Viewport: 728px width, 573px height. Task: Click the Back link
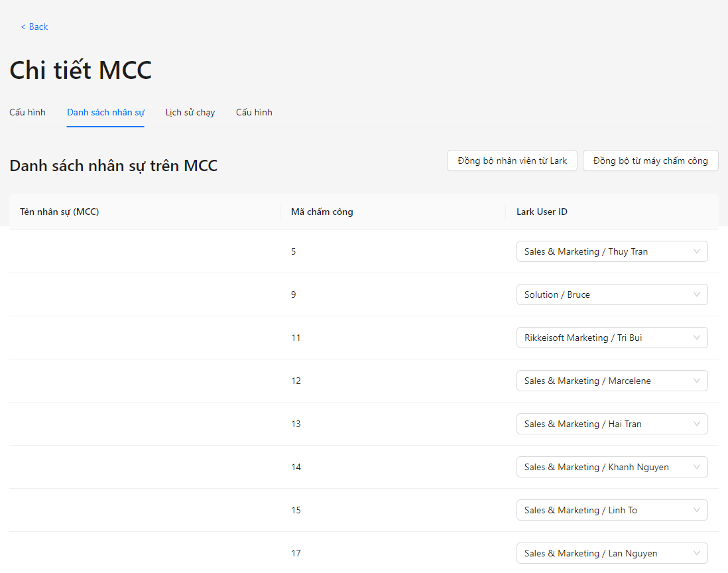click(x=34, y=27)
